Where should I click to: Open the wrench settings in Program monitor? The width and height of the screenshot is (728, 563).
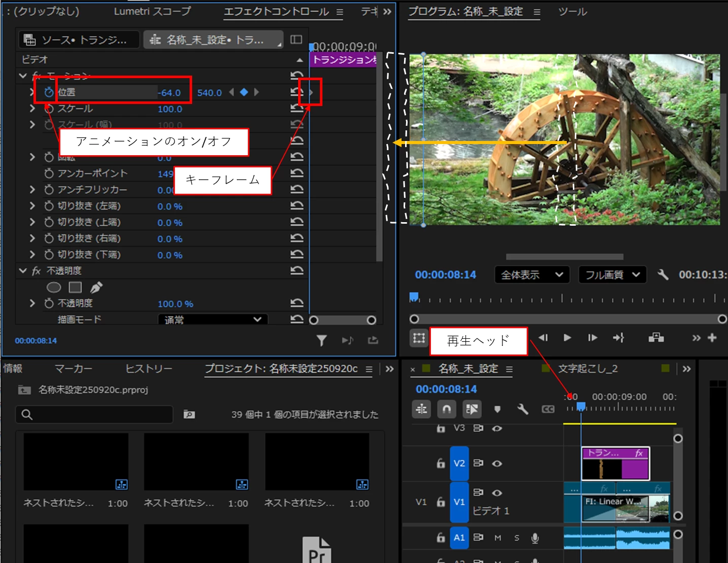[663, 275]
